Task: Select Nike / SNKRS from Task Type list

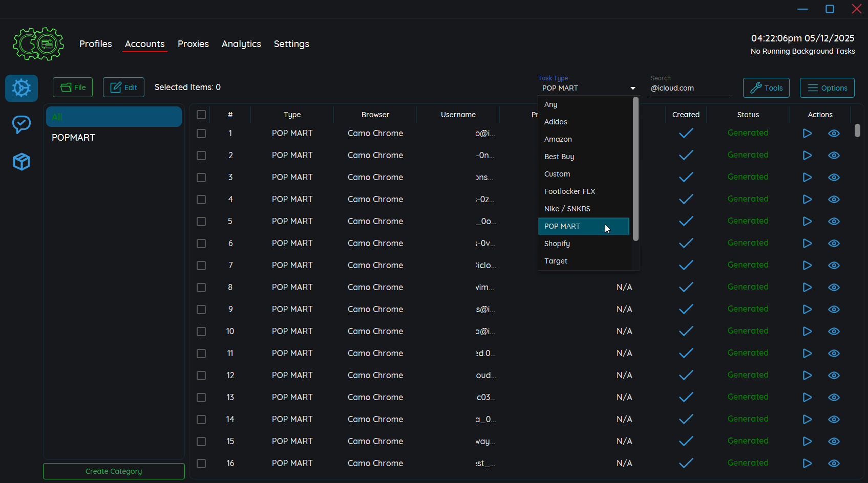Action: [x=584, y=209]
